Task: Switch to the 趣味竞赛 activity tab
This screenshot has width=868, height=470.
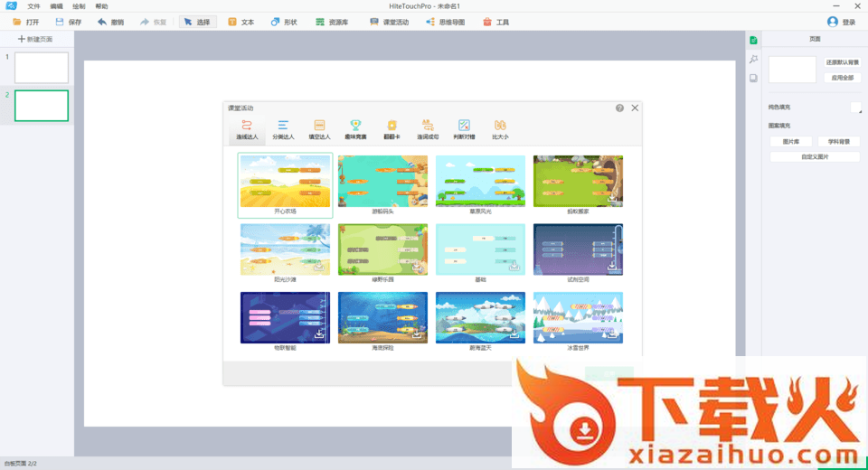Action: [355, 129]
